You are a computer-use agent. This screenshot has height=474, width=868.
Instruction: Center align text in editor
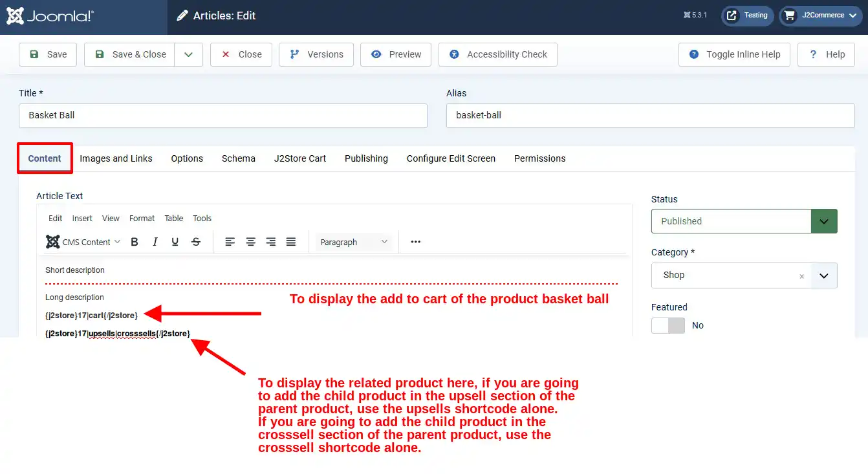[x=250, y=242]
